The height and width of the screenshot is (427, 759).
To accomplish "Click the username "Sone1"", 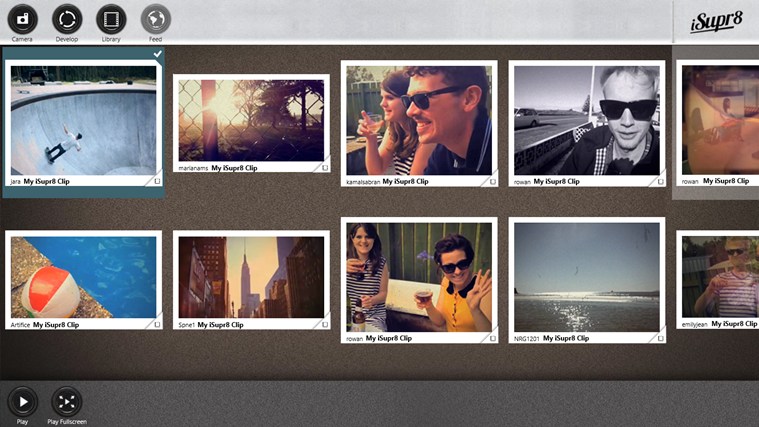I will point(186,325).
